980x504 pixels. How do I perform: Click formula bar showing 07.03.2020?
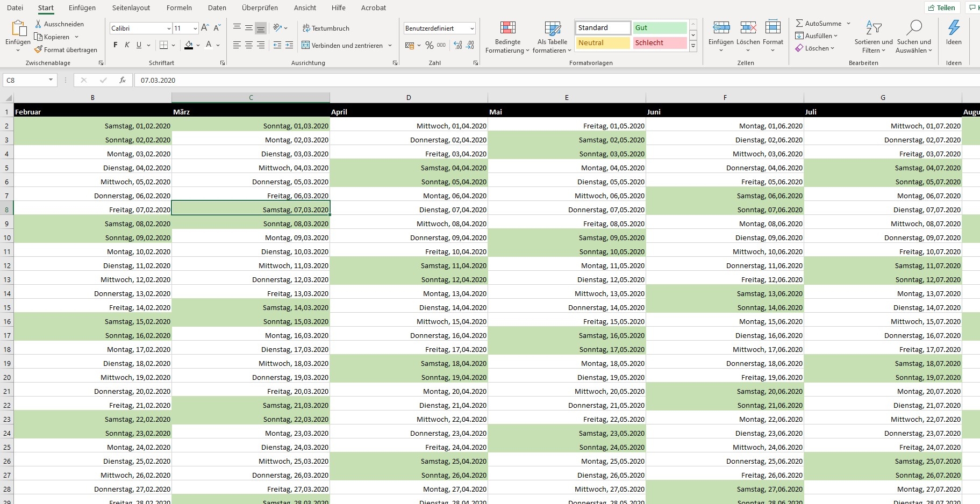click(x=556, y=80)
